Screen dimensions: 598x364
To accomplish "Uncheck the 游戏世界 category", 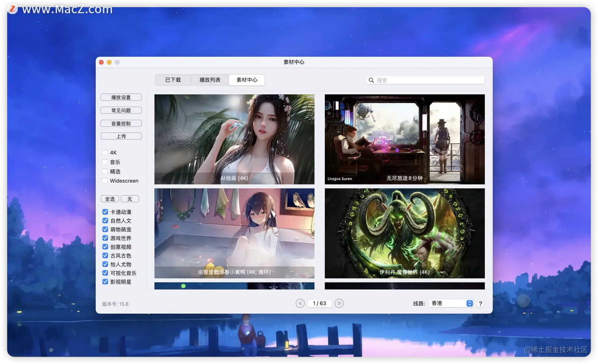I will click(105, 238).
